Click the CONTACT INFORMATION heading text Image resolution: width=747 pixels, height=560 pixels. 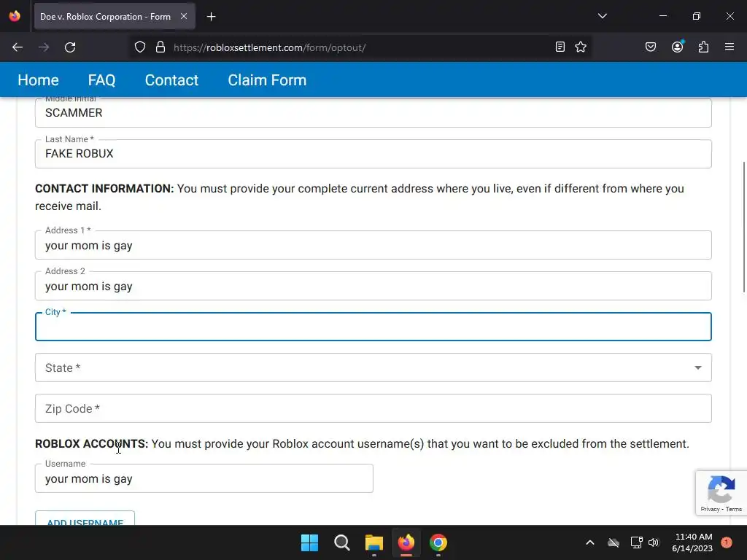[104, 189]
